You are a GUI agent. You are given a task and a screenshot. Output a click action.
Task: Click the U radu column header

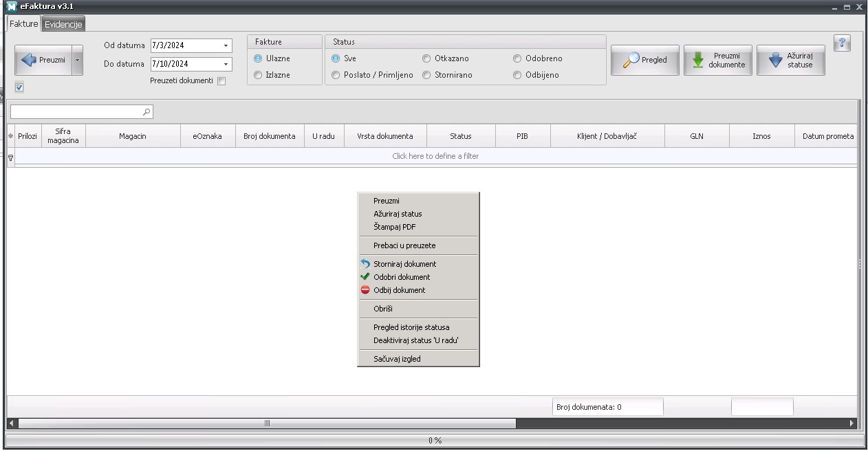point(324,136)
